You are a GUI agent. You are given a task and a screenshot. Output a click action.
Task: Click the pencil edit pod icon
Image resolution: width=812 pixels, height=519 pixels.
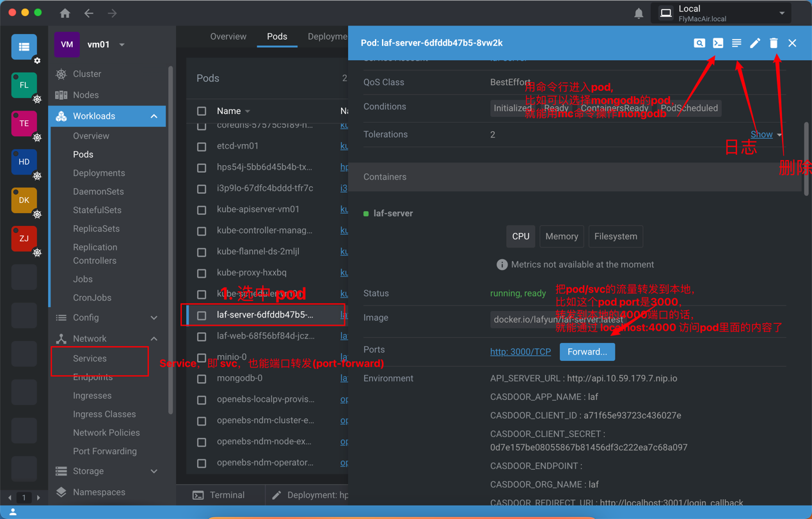click(755, 43)
